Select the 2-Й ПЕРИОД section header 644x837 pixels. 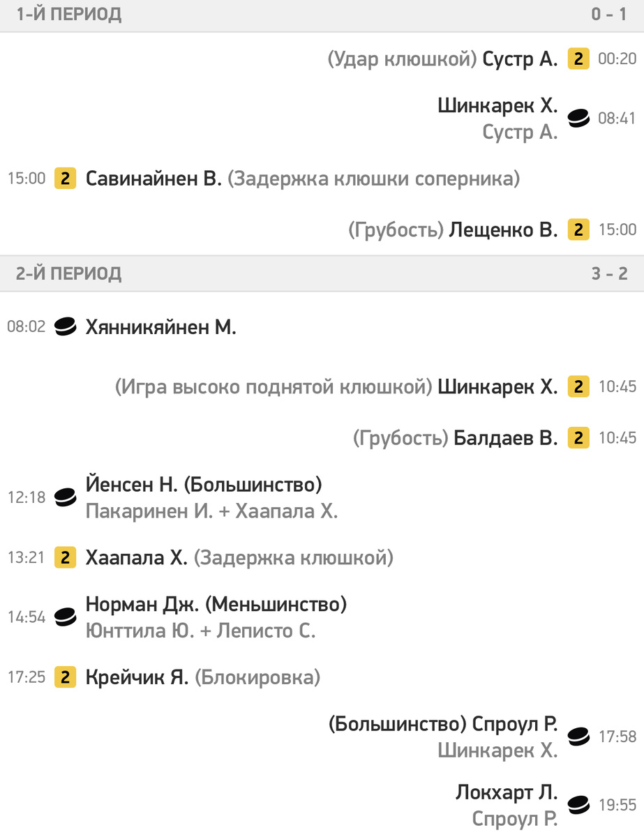pos(322,273)
